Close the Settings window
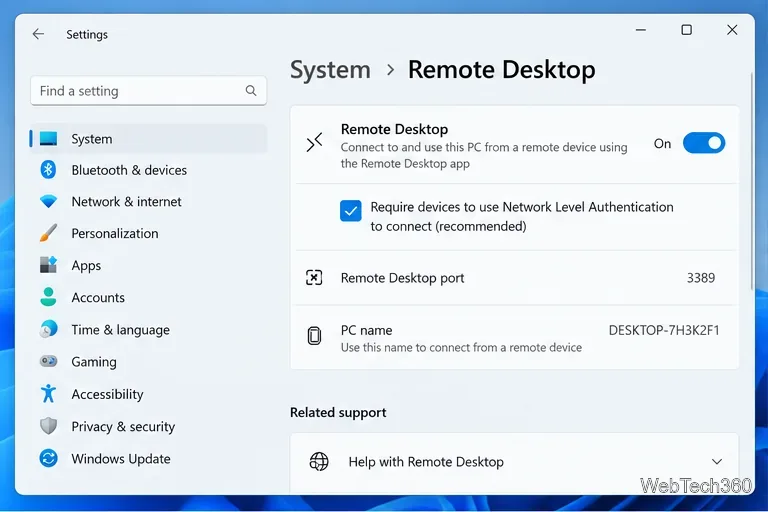The width and height of the screenshot is (768, 512). click(732, 30)
